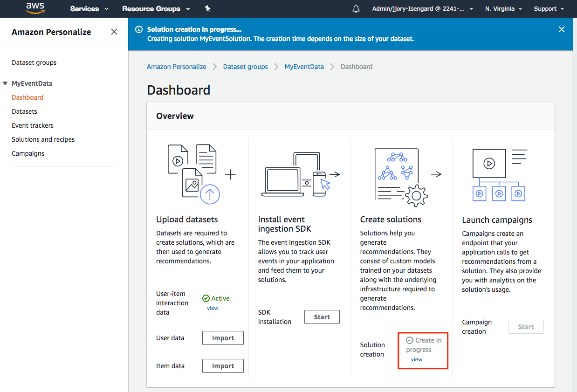The image size is (577, 392).
Task: Dismiss the solution creation banner
Action: coord(561,29)
